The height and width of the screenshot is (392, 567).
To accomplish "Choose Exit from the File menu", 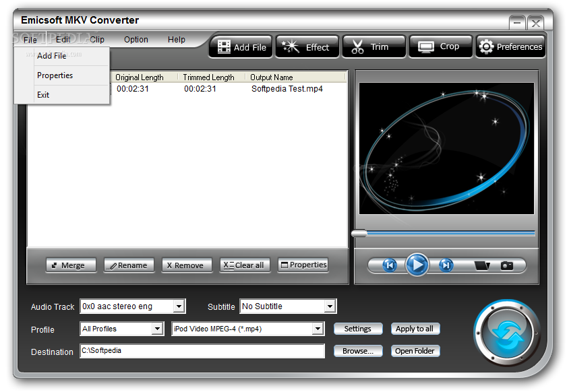I will pyautogui.click(x=62, y=95).
